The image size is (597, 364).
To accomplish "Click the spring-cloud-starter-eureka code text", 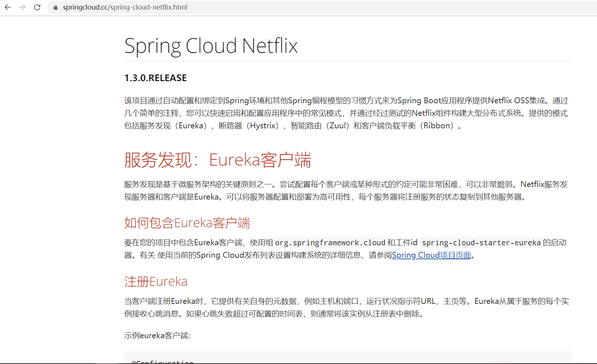I will click(x=481, y=243).
